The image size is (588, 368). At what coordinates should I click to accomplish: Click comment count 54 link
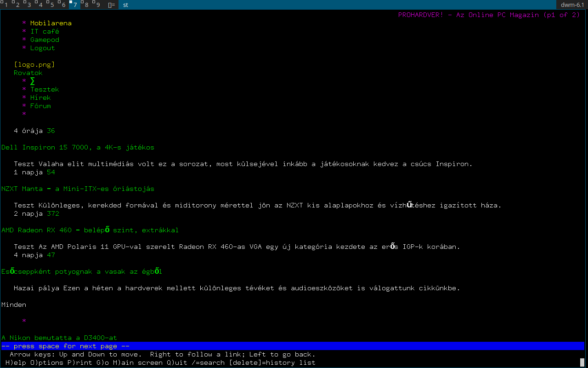[x=51, y=172]
